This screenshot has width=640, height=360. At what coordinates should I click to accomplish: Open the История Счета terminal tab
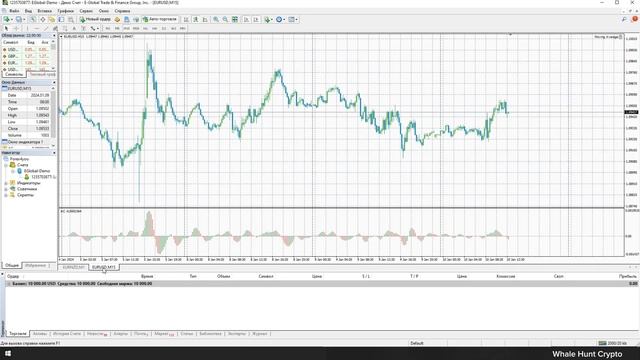[67, 334]
